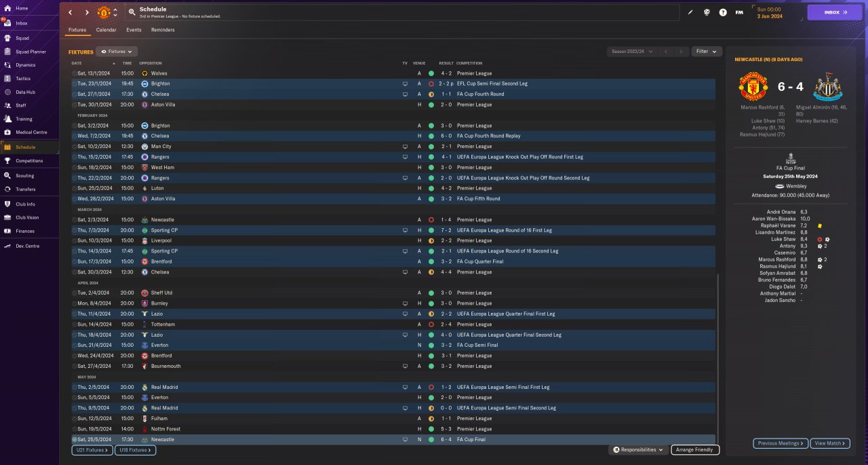Open the Dynamics sidebar section
This screenshot has width=868, height=465.
pyautogui.click(x=25, y=65)
